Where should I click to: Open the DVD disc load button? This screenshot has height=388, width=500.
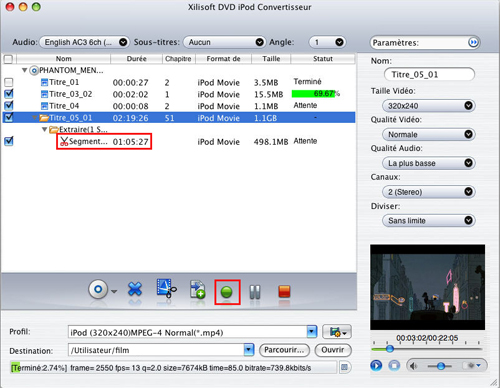(x=98, y=289)
